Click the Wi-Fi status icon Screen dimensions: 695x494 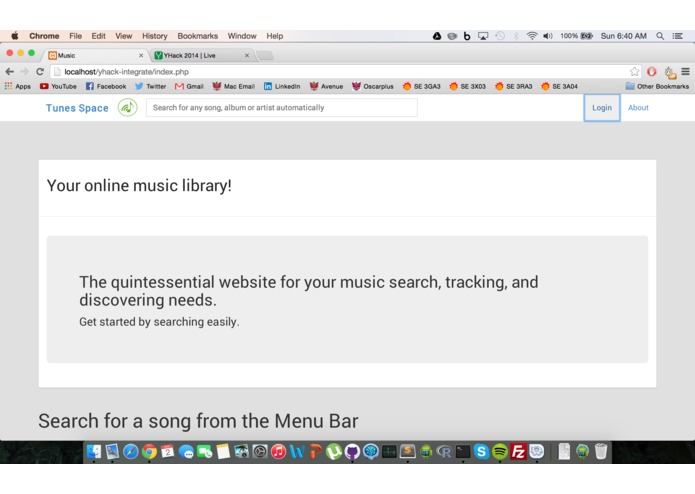point(532,36)
